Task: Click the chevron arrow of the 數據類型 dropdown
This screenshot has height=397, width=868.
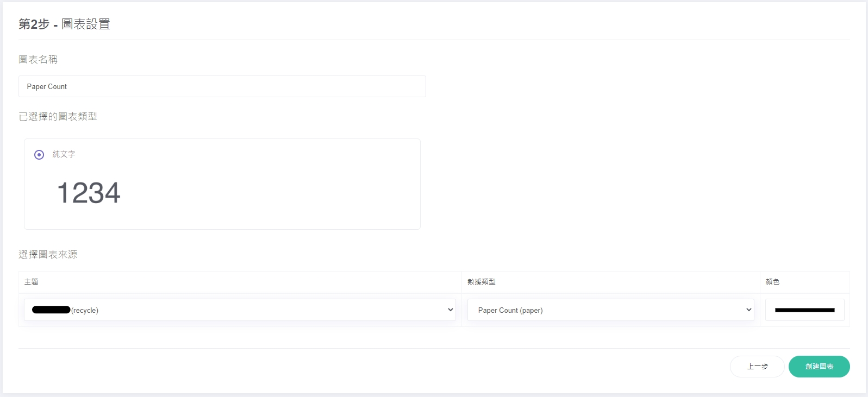Action: [748, 310]
